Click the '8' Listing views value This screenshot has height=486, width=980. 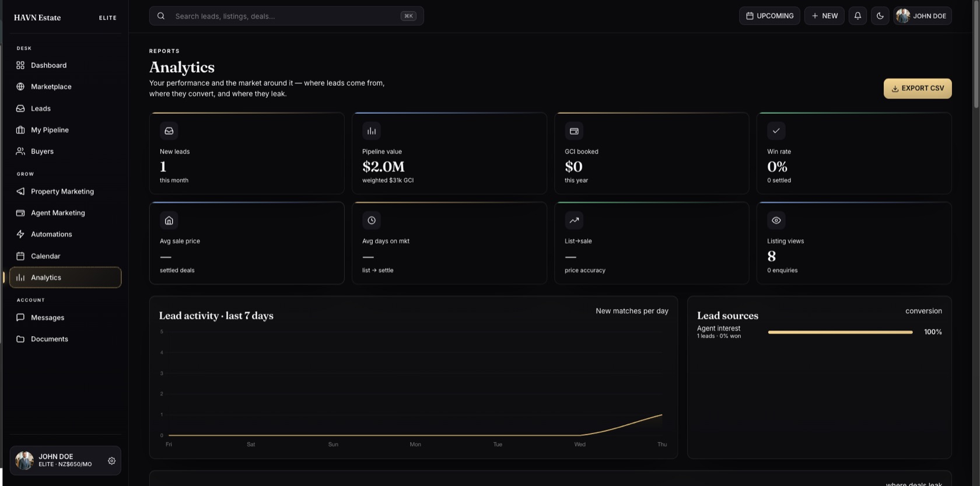[772, 256]
